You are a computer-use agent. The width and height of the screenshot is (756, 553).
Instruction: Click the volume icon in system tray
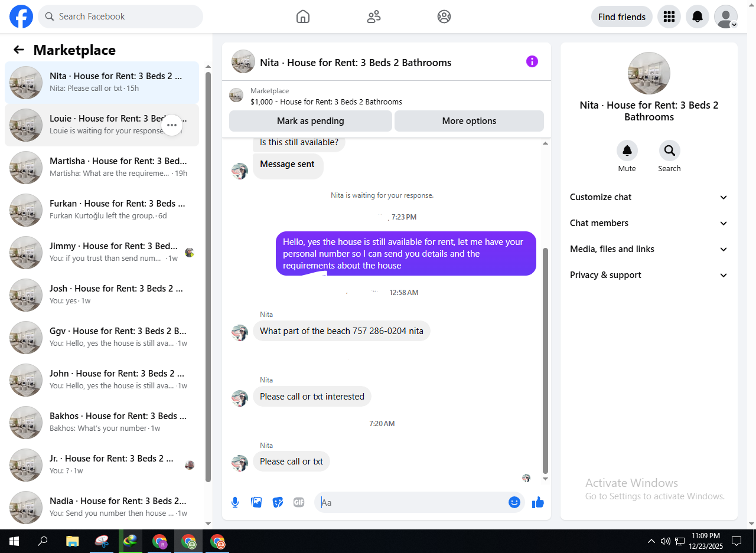666,541
